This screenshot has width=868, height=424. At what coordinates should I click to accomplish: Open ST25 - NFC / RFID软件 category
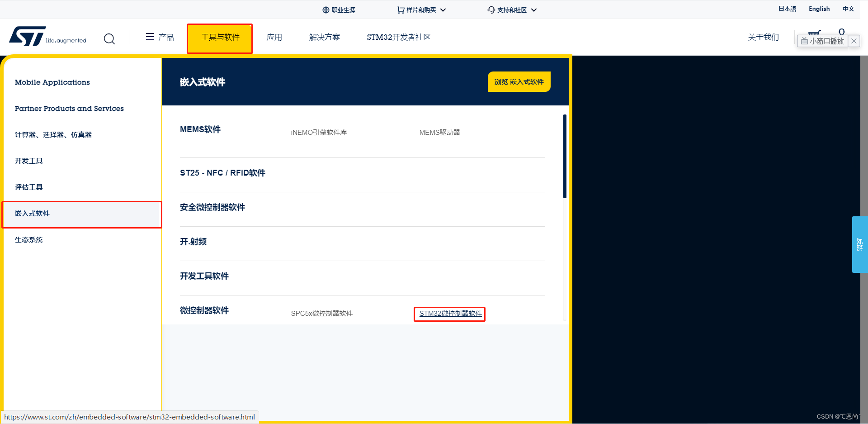[222, 173]
